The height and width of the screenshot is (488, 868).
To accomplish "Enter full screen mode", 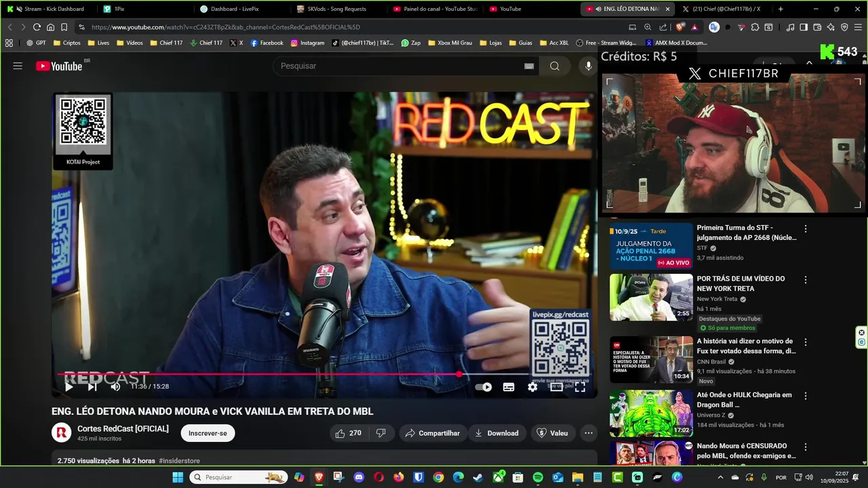I will pyautogui.click(x=580, y=387).
